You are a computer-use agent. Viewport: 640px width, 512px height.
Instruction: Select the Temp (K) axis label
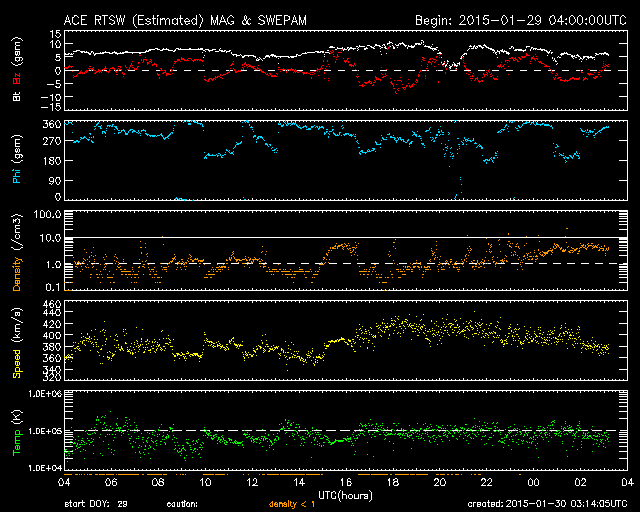pos(16,431)
